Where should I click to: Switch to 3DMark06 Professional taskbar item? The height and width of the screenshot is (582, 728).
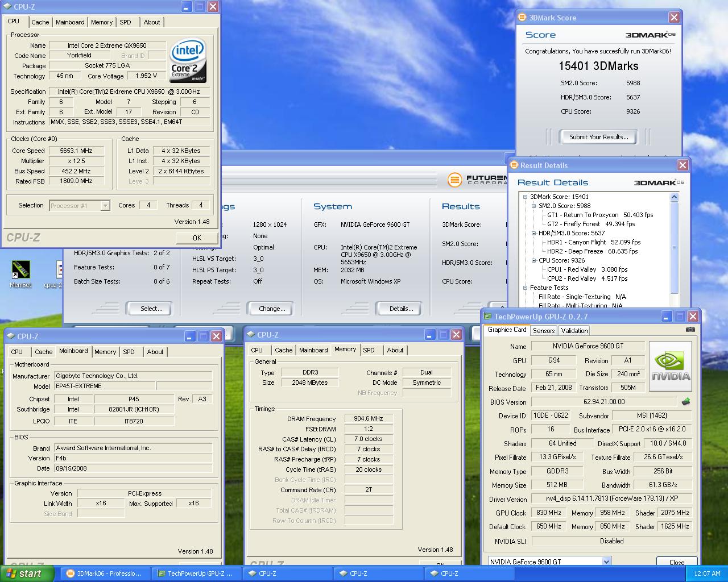[106, 573]
